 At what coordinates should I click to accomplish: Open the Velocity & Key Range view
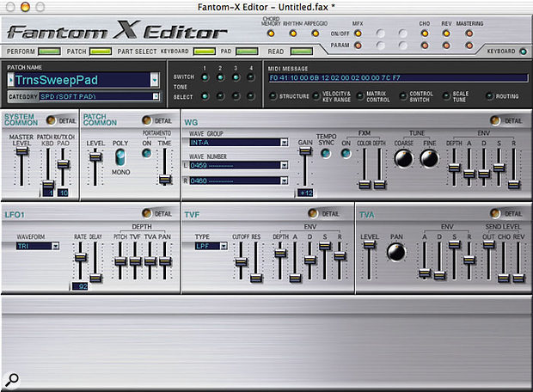click(x=316, y=96)
